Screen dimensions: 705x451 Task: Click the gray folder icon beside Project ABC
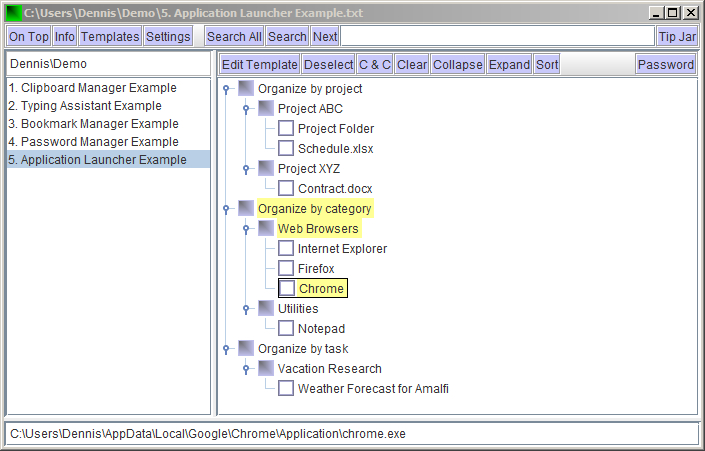[x=266, y=108]
